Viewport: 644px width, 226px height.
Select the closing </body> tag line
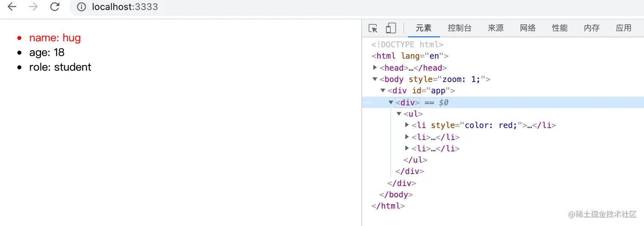[396, 195]
